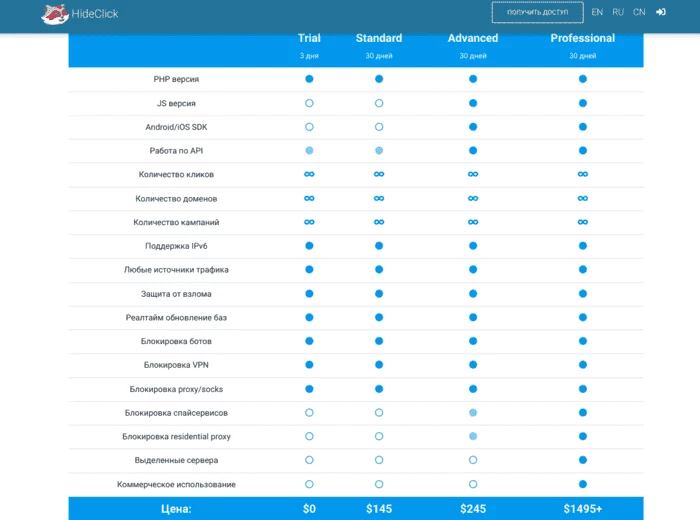Click the Advanced half-filled dot for Блокировка спайсервисов
This screenshot has width=700, height=520.
click(x=473, y=413)
